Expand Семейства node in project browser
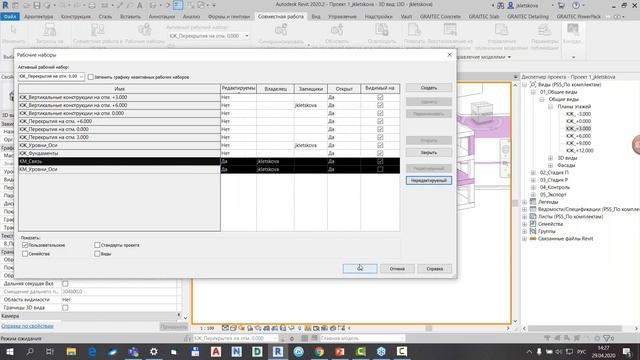Image resolution: width=640 pixels, height=360 pixels. coord(524,224)
